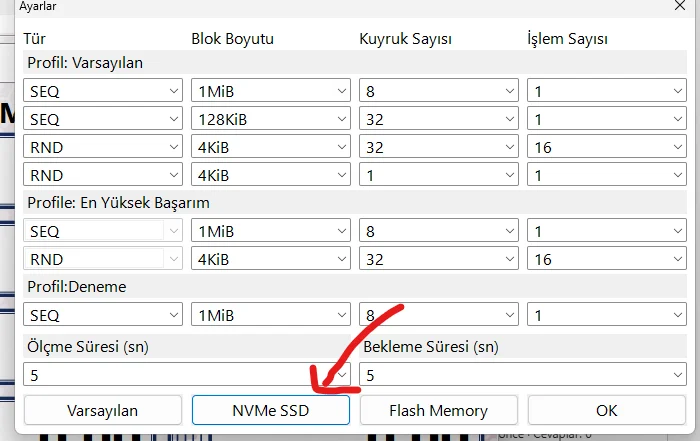
Task: Expand Deneme profile thread count dropdown
Action: 606,314
